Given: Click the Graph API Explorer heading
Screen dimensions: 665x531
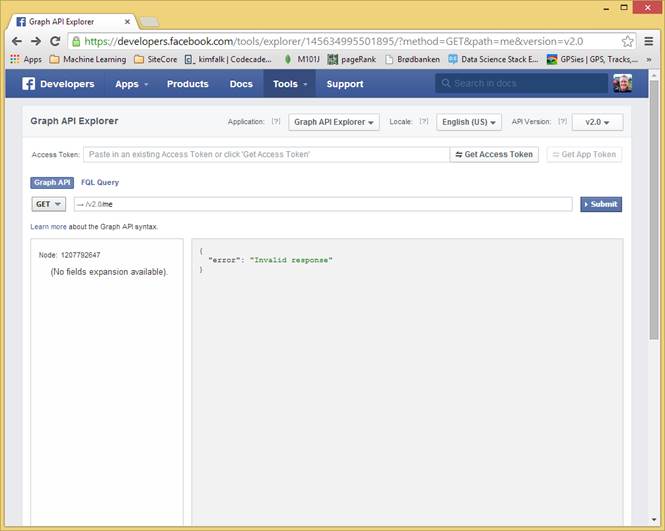Looking at the screenshot, I should tap(74, 121).
